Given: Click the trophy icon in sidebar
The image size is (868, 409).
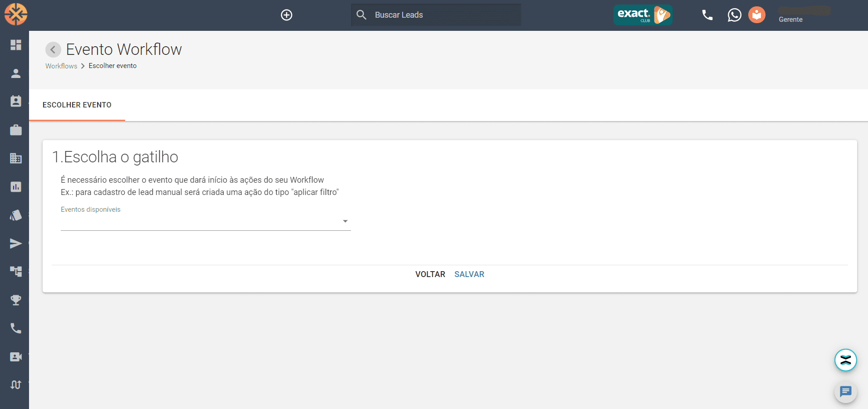Looking at the screenshot, I should coord(16,300).
